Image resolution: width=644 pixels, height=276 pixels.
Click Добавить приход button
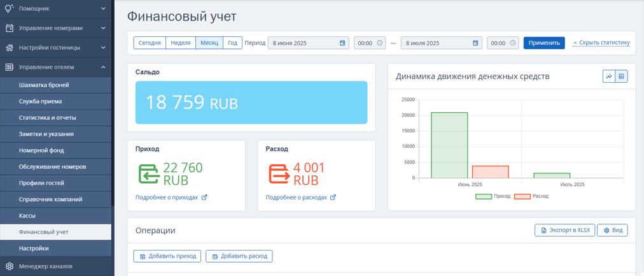tap(167, 256)
